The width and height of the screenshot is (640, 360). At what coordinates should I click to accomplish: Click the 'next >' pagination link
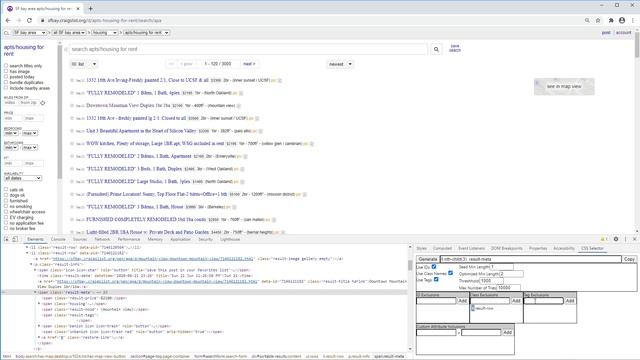pos(249,64)
